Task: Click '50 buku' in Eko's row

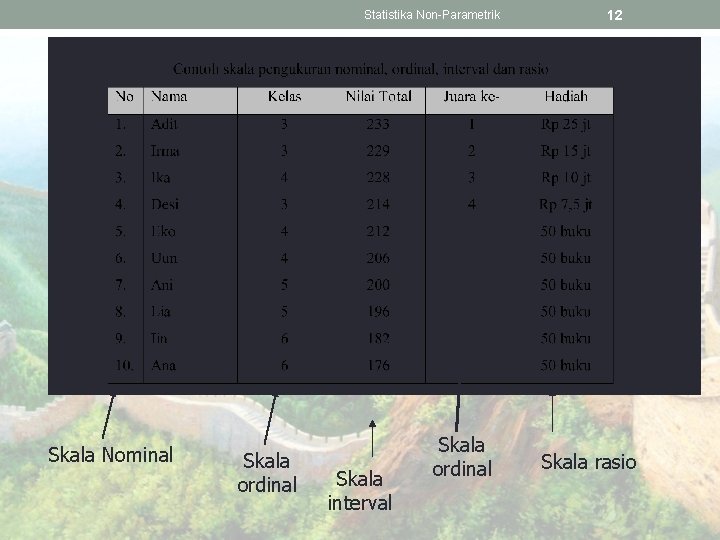Action: (x=565, y=231)
